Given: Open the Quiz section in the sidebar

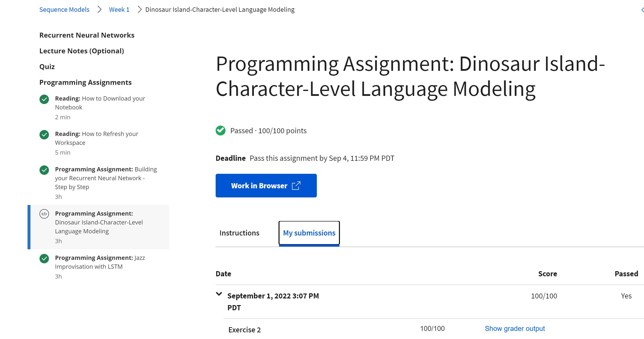Looking at the screenshot, I should tap(47, 66).
